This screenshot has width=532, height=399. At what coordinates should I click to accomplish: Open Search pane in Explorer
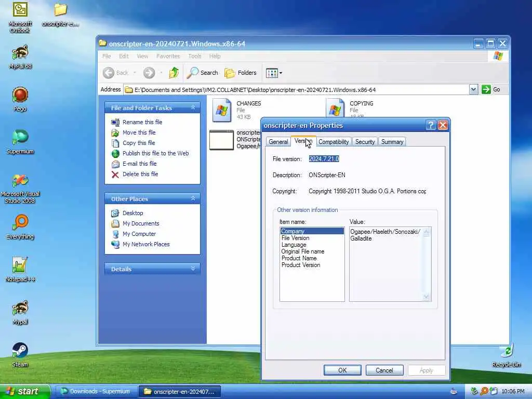click(x=203, y=73)
